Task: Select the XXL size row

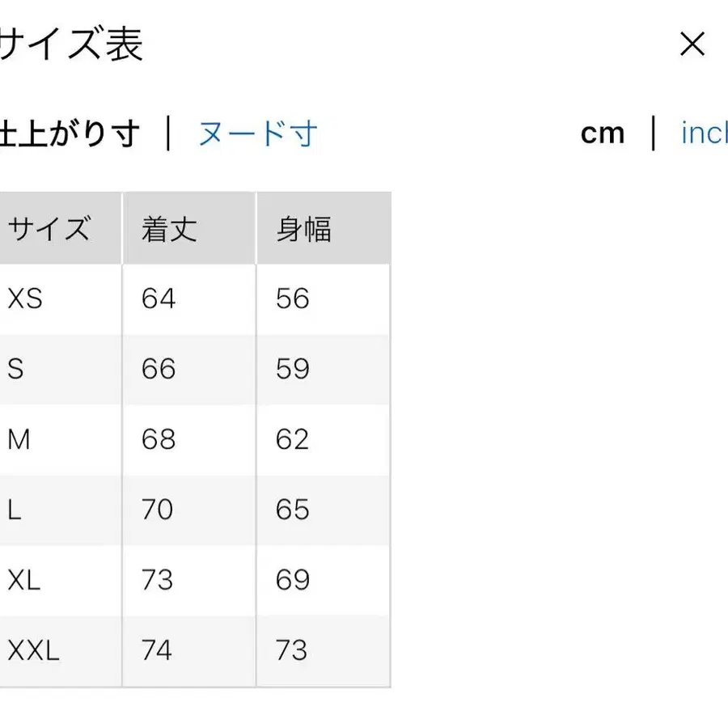Action: click(31, 650)
